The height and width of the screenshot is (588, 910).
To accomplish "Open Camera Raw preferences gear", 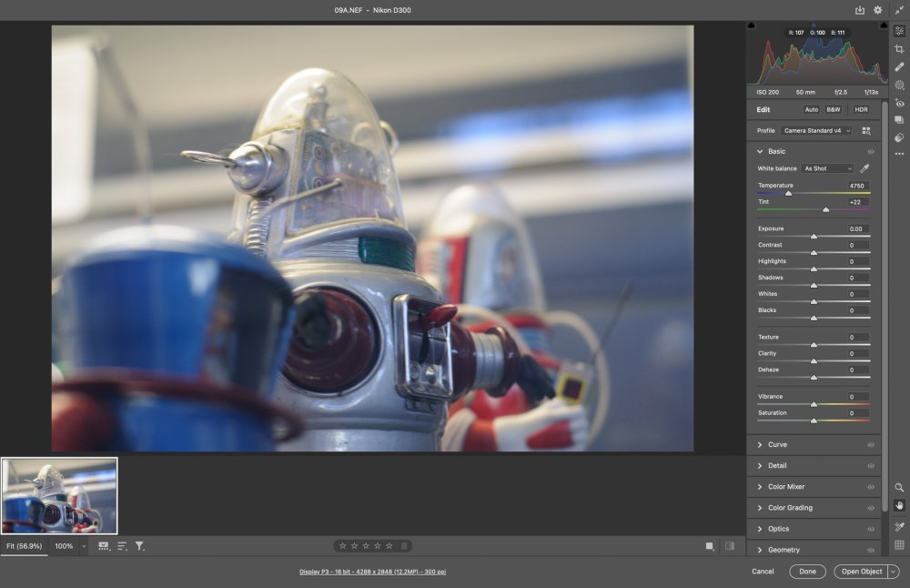I will coord(878,10).
